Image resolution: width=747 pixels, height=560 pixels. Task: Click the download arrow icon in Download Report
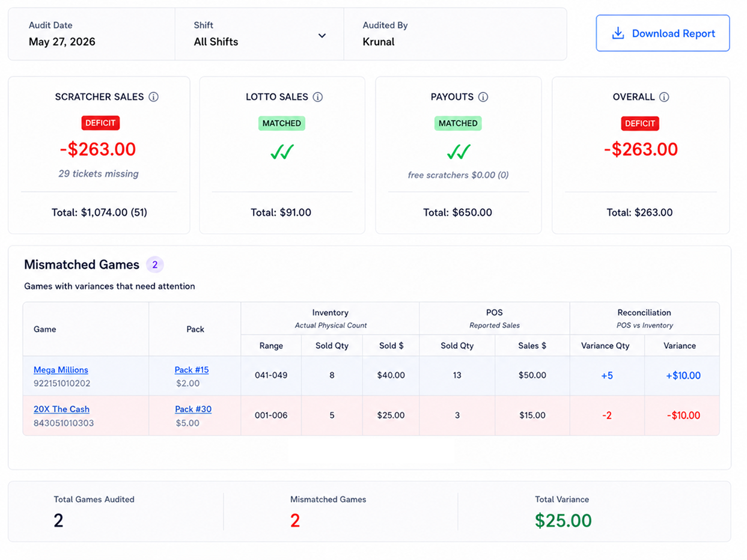[x=618, y=33]
